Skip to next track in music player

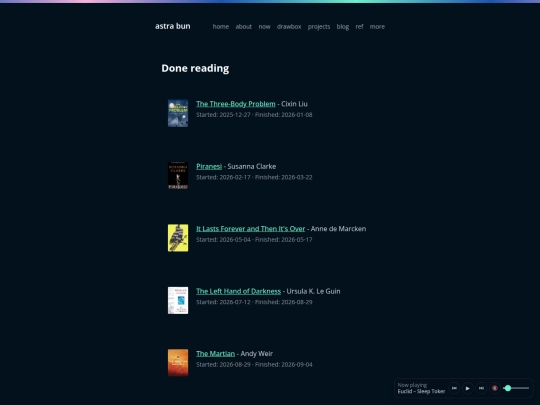pyautogui.click(x=481, y=388)
